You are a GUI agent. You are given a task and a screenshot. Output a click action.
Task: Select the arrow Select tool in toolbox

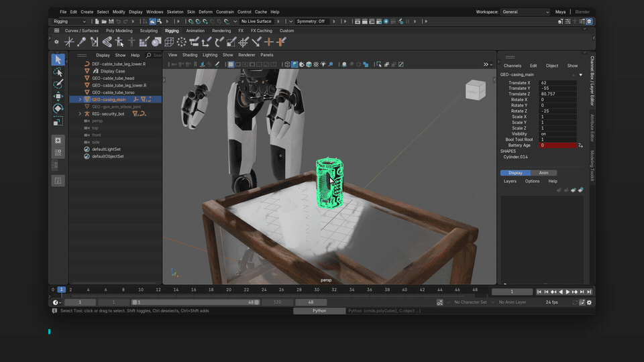[x=58, y=60]
